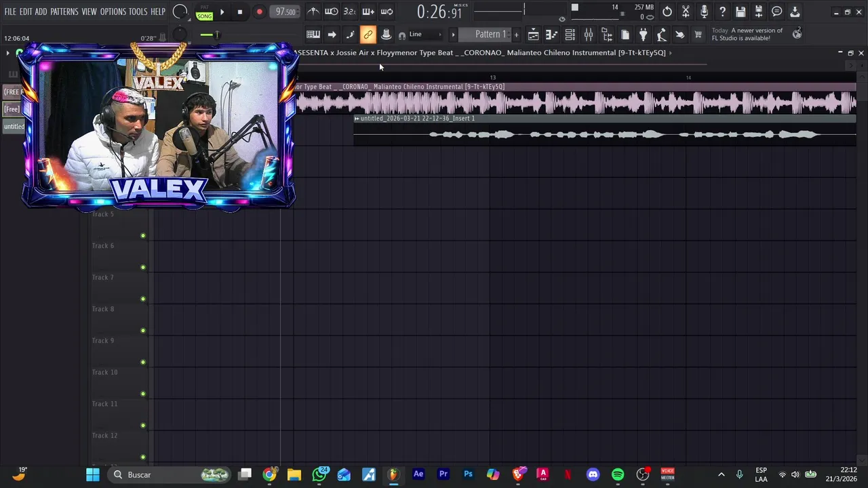Open project info speech bubble icon

[x=777, y=12]
